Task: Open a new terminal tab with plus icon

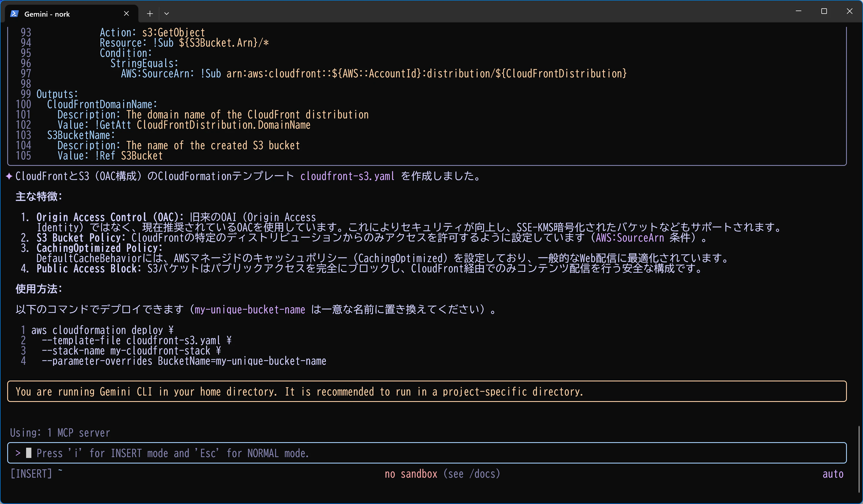Action: point(150,14)
